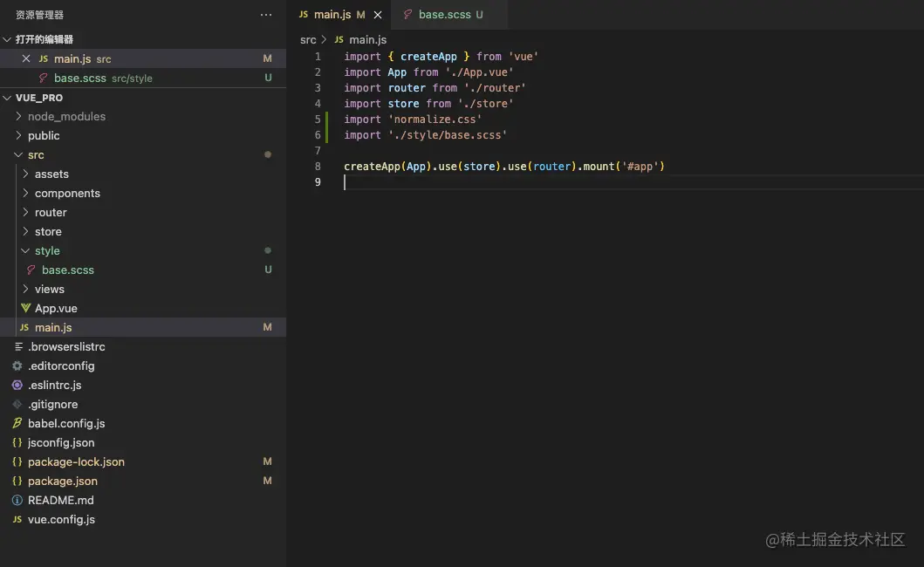Open base.scss in the style folder
Screen dimensions: 924x567
(143, 270)
